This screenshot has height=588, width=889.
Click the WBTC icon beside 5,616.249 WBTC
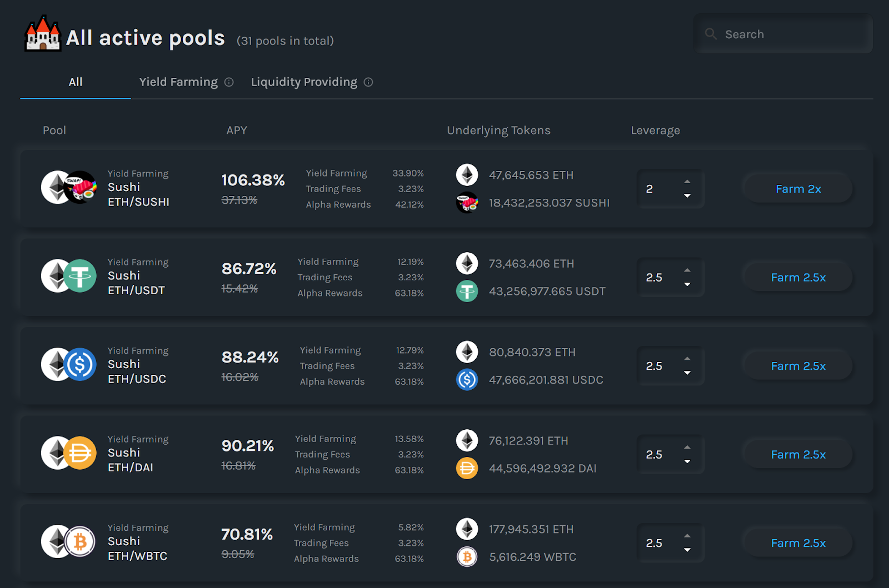tap(467, 556)
